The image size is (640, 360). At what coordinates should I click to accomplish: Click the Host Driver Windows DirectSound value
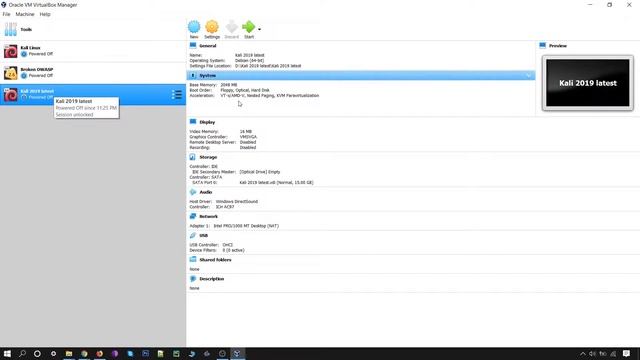tap(237, 202)
